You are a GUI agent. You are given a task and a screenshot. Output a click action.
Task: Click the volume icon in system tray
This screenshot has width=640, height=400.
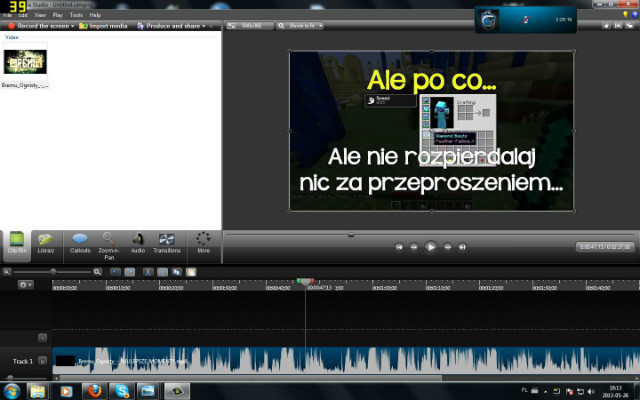pyautogui.click(x=591, y=391)
